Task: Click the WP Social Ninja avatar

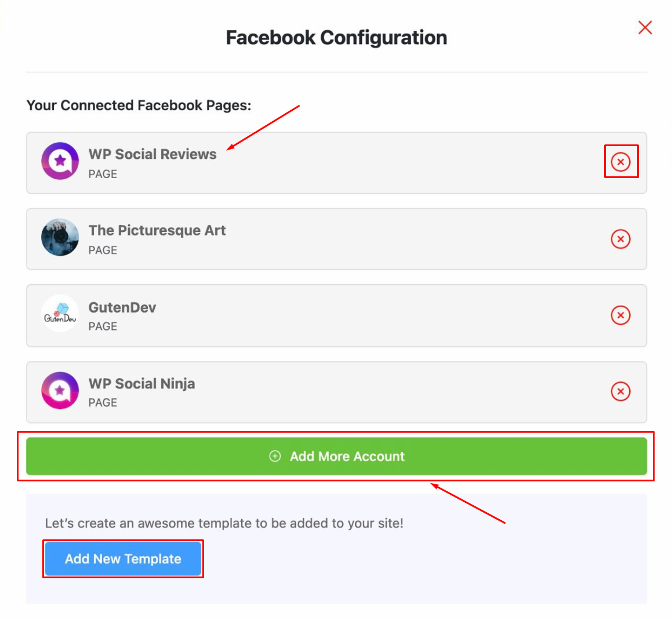Action: [x=60, y=390]
